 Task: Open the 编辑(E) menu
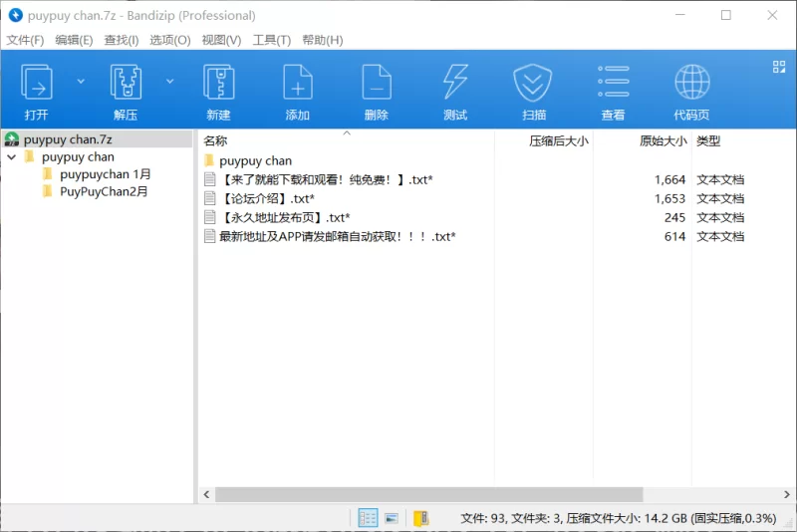(74, 40)
